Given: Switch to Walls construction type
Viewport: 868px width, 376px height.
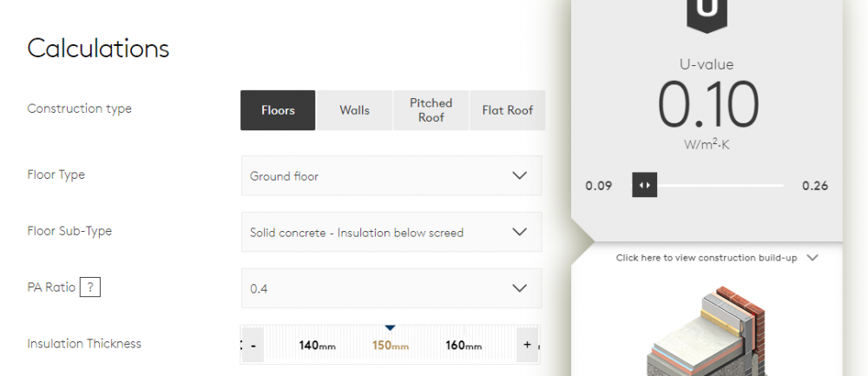Looking at the screenshot, I should (x=354, y=110).
